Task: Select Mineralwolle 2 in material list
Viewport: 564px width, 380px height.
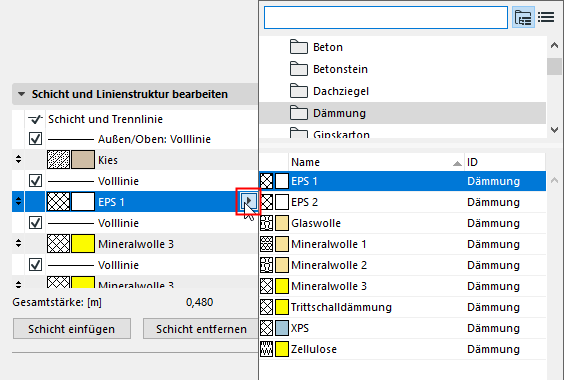Action: tap(402, 265)
